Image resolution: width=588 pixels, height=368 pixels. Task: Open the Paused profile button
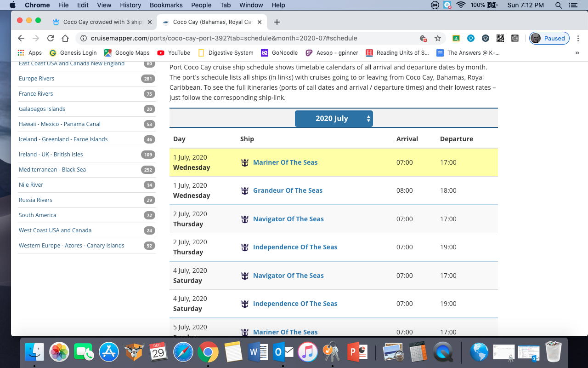(549, 38)
